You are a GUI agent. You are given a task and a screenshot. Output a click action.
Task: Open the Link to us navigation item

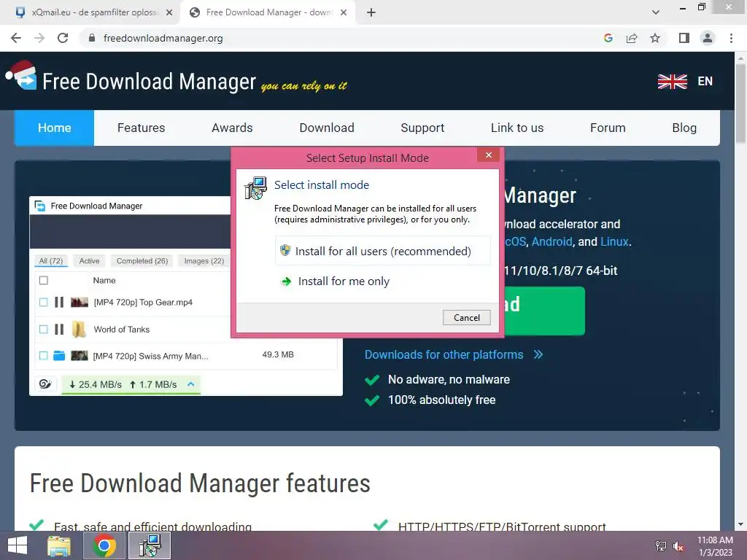(517, 128)
